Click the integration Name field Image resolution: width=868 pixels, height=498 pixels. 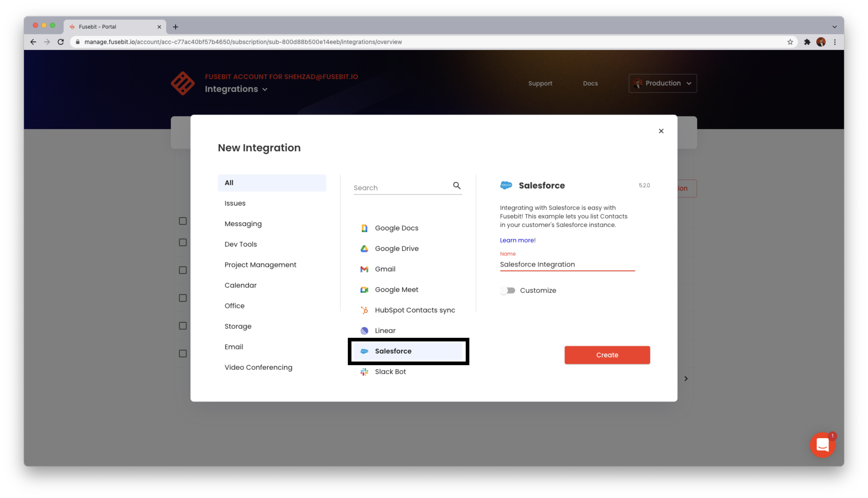567,264
